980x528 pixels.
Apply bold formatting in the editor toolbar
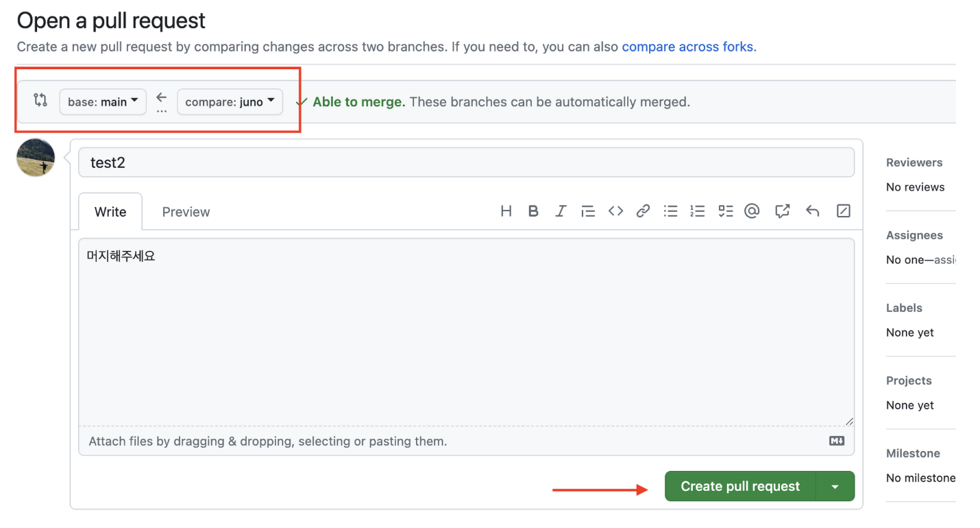533,211
